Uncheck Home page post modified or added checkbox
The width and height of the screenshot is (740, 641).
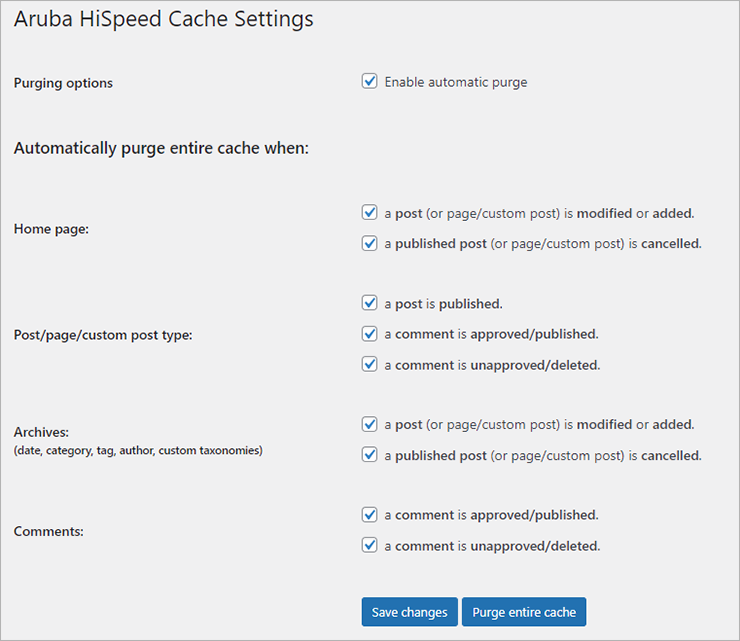(x=370, y=213)
